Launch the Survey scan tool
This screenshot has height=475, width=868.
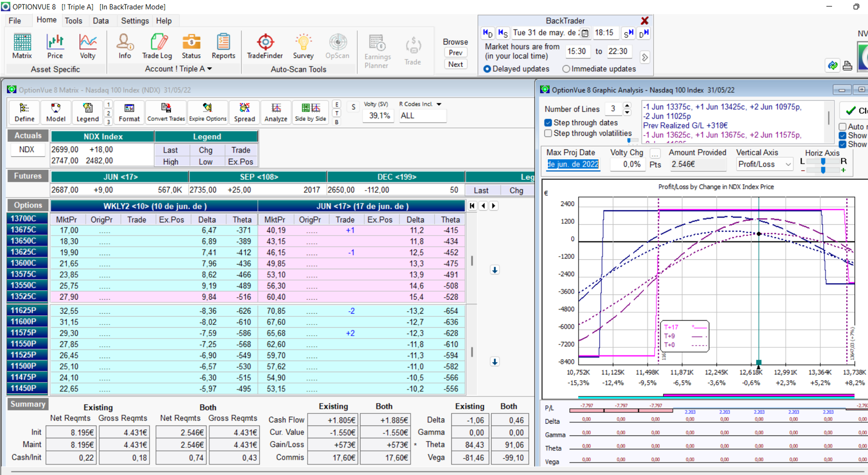[303, 46]
